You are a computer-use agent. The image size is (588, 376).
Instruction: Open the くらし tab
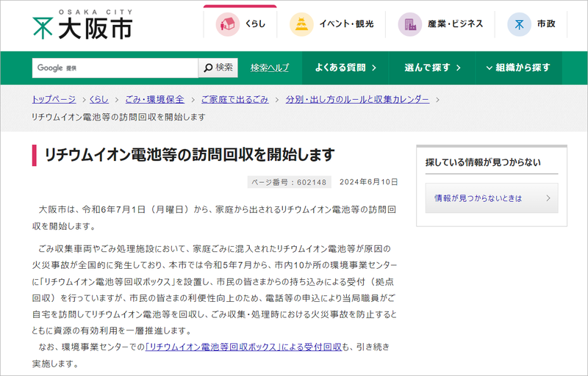pyautogui.click(x=240, y=23)
